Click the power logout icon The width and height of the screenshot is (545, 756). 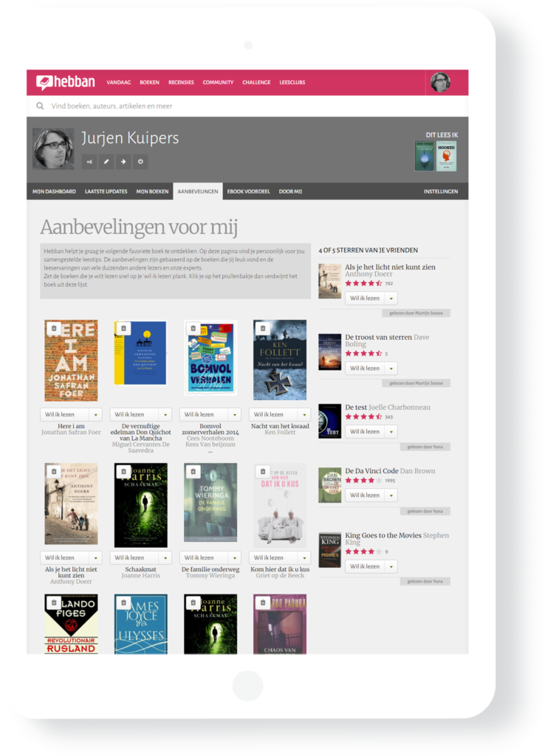(140, 162)
